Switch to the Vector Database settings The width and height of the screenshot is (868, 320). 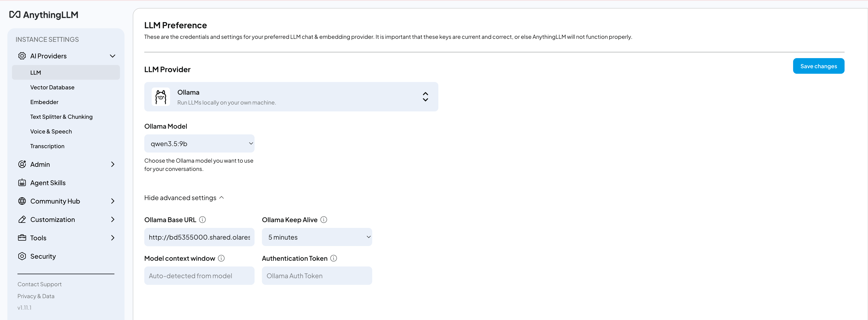[52, 87]
